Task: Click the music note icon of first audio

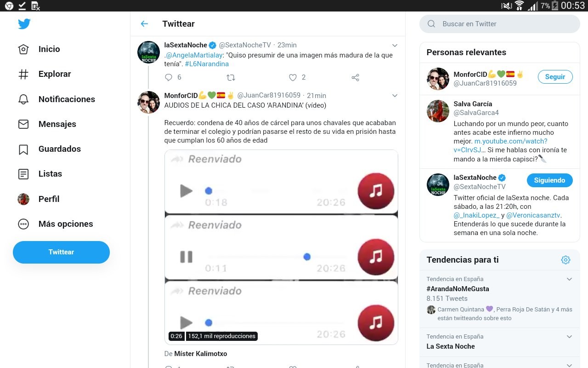Action: click(376, 191)
